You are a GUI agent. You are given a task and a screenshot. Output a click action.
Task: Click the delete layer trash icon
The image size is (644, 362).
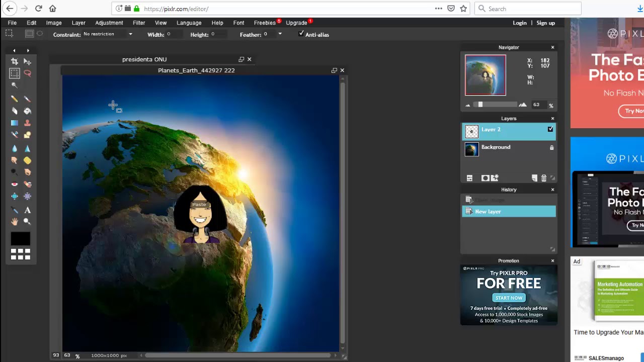click(544, 178)
